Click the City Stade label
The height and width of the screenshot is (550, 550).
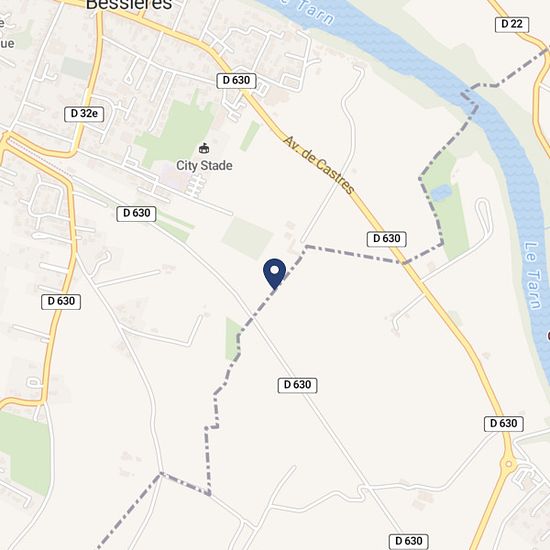coord(204,166)
